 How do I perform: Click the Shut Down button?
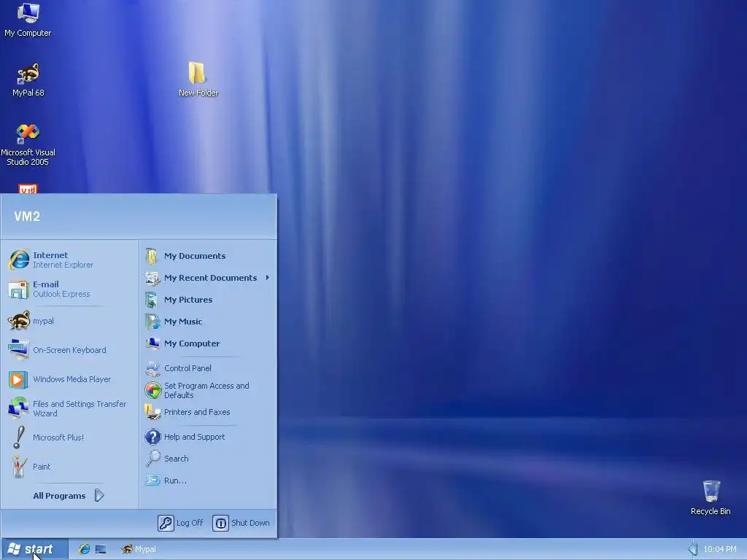click(x=241, y=523)
